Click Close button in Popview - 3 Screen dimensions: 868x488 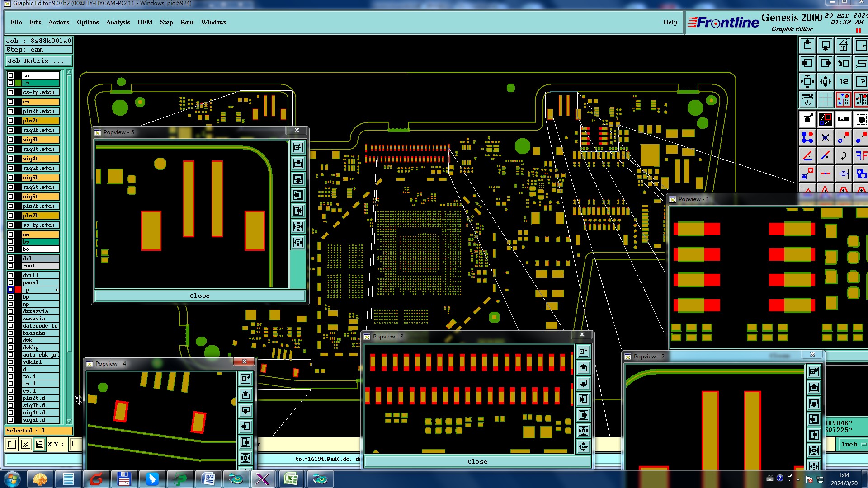[x=477, y=461]
